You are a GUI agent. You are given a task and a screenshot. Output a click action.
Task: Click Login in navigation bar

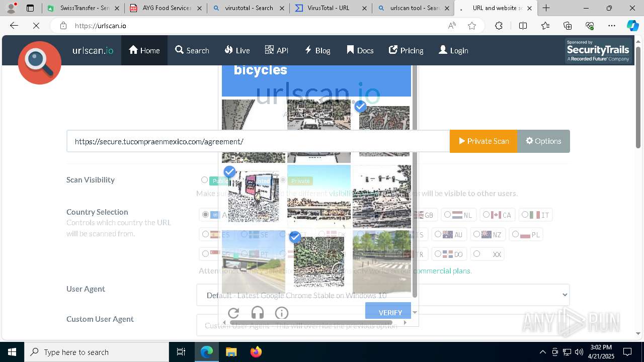[453, 50]
